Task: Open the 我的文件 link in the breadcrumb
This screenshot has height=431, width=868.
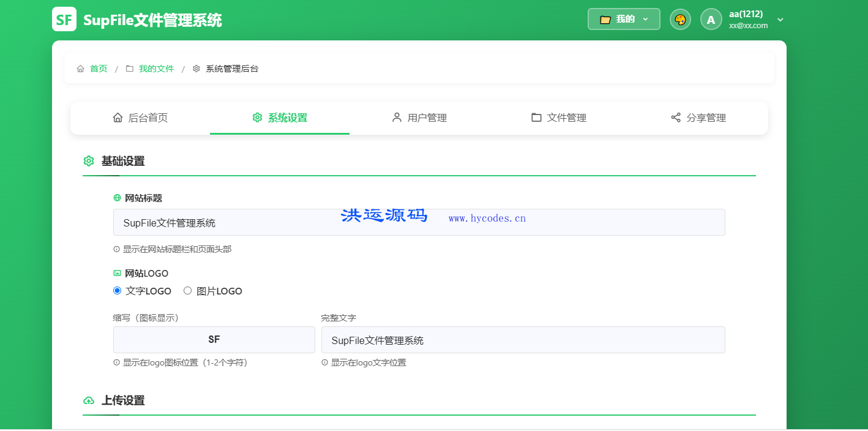Action: point(157,69)
